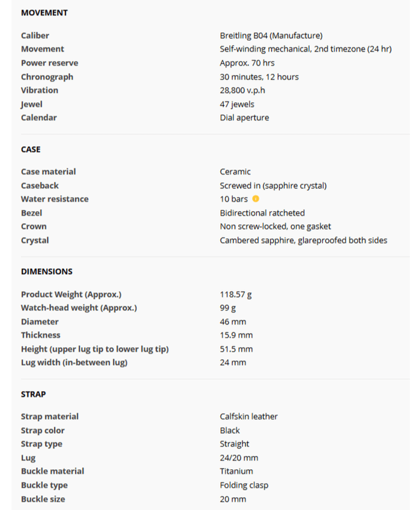This screenshot has width=420, height=510.
Task: Click the DIMENSIONS section heading
Action: point(47,272)
